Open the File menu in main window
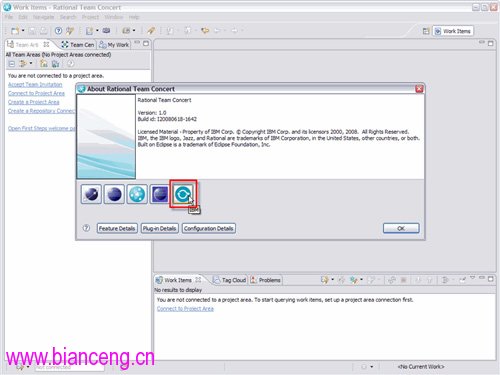Viewport: 500px width, 375px height. click(x=9, y=17)
